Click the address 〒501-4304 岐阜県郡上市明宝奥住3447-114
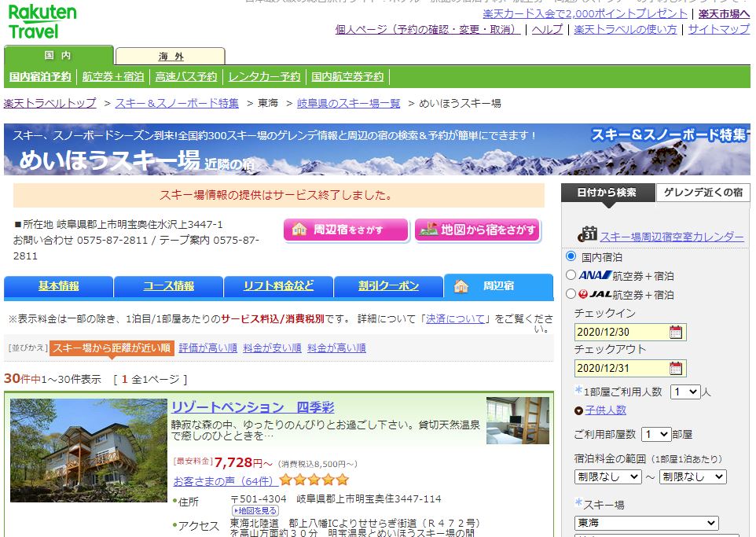The image size is (756, 537). [336, 499]
